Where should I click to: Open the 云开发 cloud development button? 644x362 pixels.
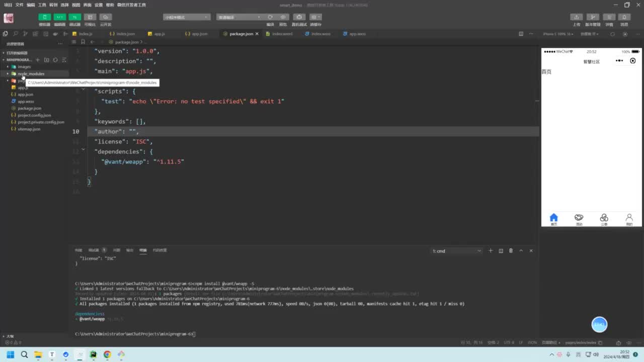point(106,17)
